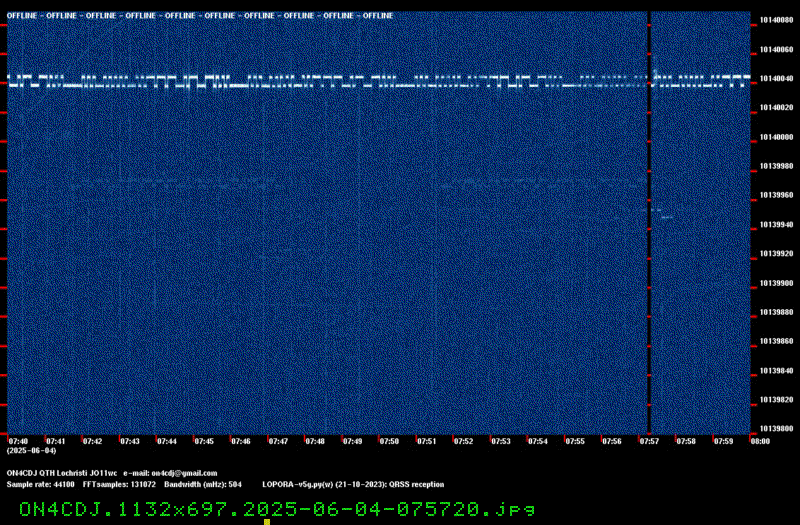Viewport: 800px width, 525px height.
Task: Click the 07:42 time tick label
Action: pyautogui.click(x=92, y=441)
